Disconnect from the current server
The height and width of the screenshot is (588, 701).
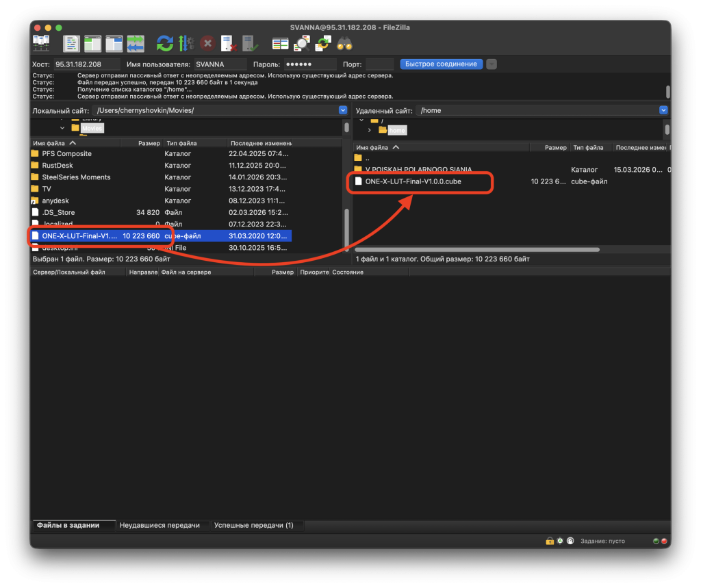[x=229, y=44]
